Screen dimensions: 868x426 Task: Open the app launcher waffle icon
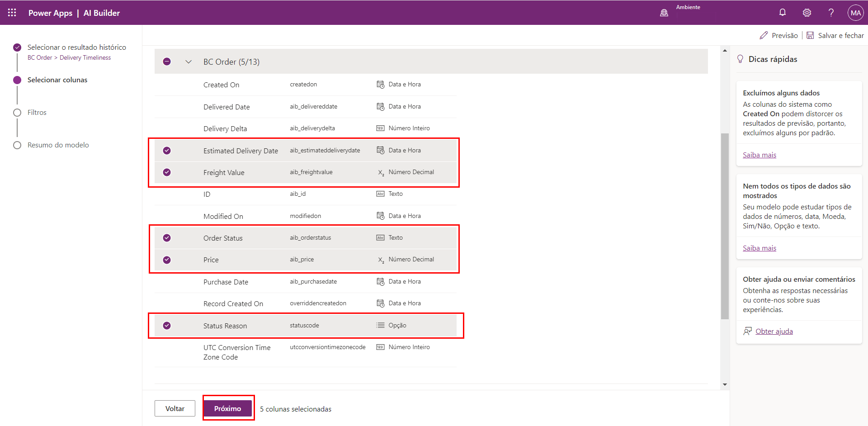coord(12,13)
